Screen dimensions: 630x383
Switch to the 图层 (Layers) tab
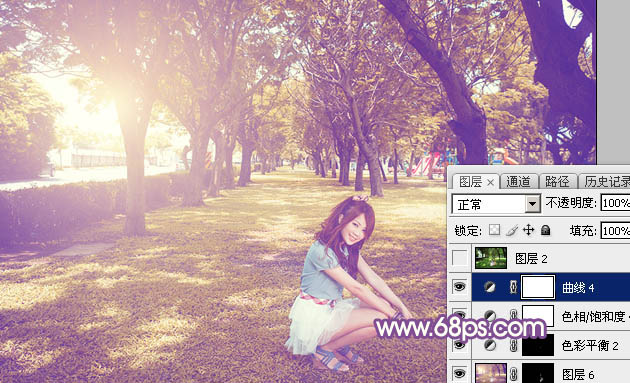point(470,182)
